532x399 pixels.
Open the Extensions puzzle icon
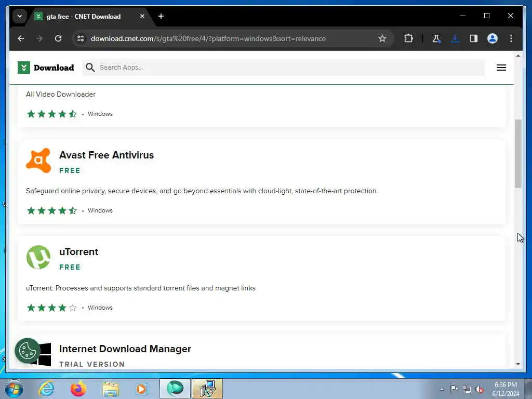pyautogui.click(x=408, y=38)
